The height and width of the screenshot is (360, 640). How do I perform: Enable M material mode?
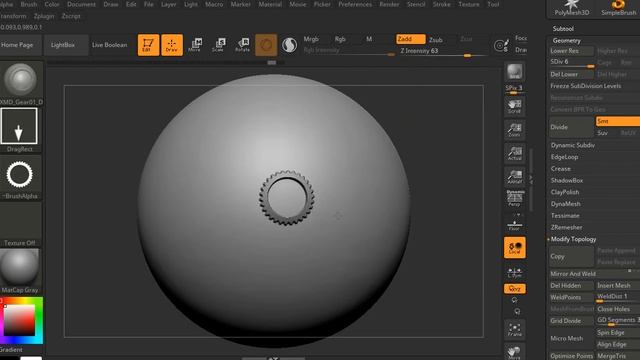(x=369, y=39)
